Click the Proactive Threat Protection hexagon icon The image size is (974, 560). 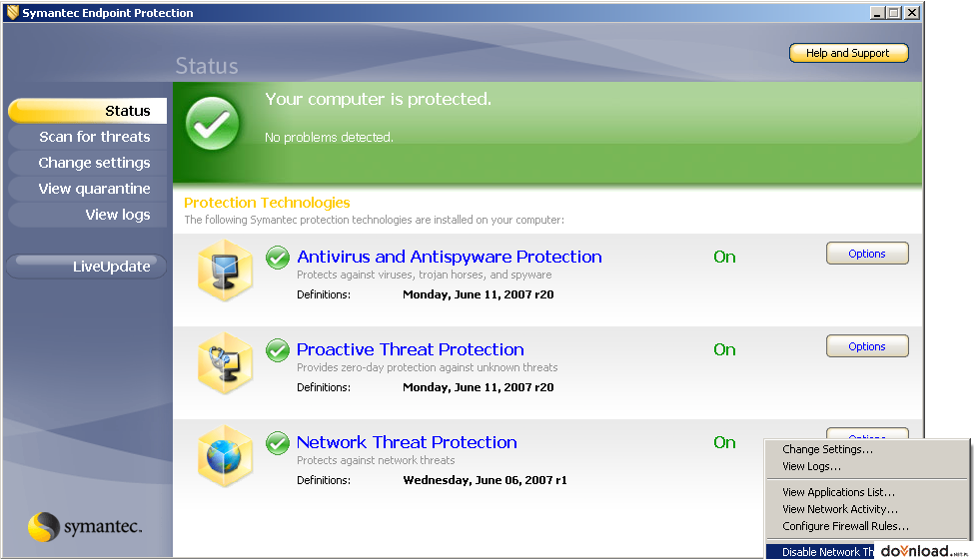[225, 363]
